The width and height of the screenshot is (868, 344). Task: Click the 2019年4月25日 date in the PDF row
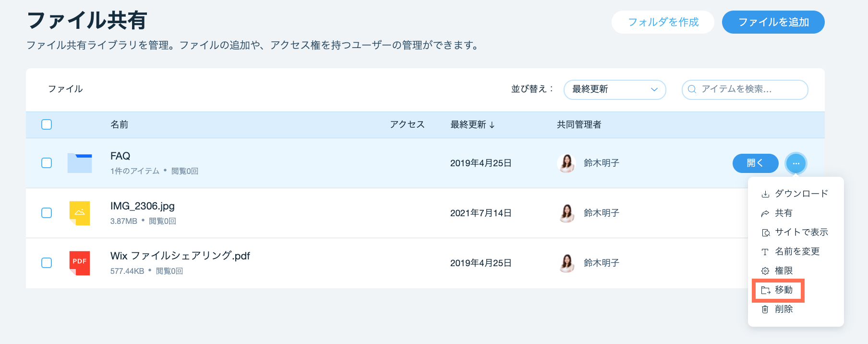coord(481,263)
